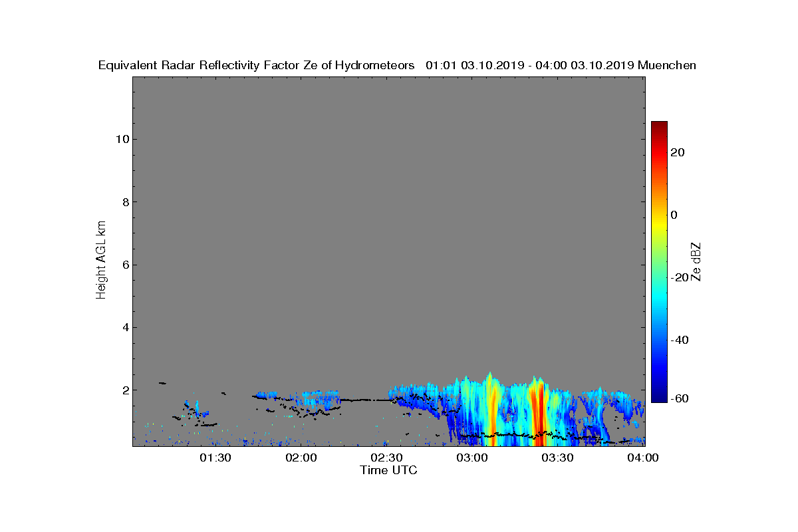Screen dimensions: 798x532
Task: Click the date range '01:01 03.10.2019 - 04:00 03.10.2019 Muenchen'
Action: [561, 65]
